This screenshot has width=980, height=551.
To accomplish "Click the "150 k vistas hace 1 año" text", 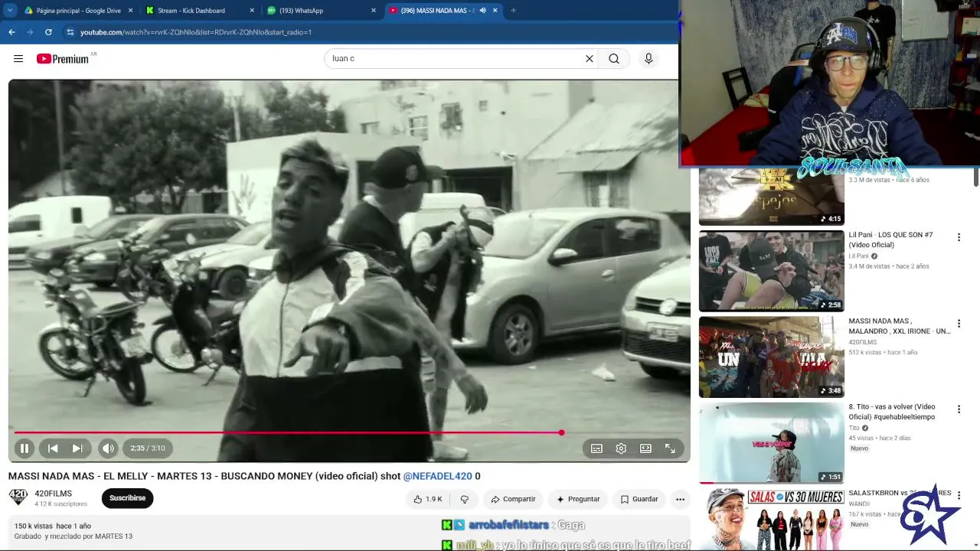I will point(53,527).
